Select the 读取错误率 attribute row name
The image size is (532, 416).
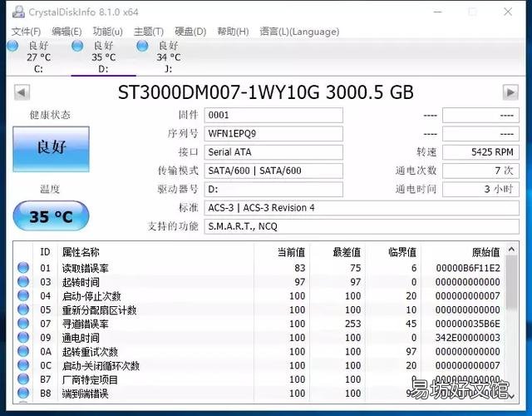[85, 268]
